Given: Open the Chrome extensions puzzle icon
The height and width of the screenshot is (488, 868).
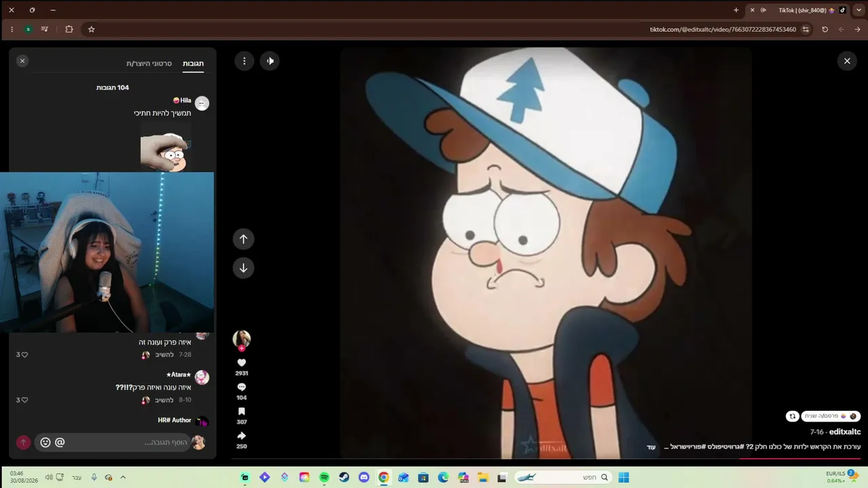Looking at the screenshot, I should (69, 29).
